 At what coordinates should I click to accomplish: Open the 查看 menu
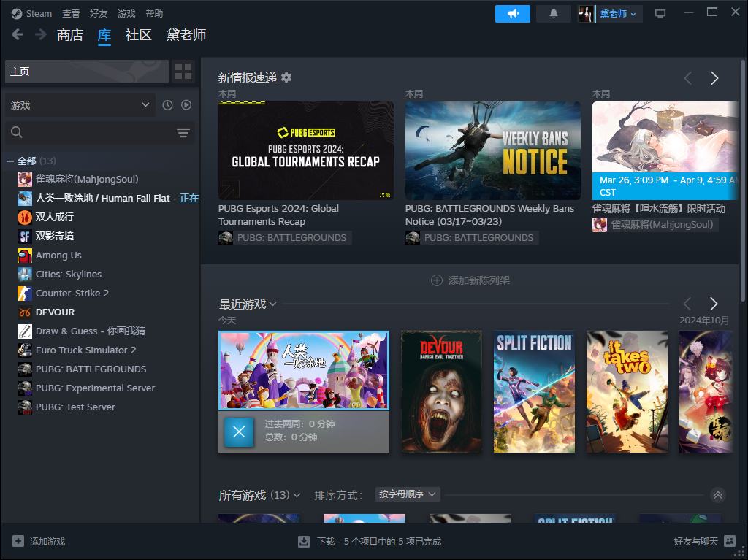71,14
